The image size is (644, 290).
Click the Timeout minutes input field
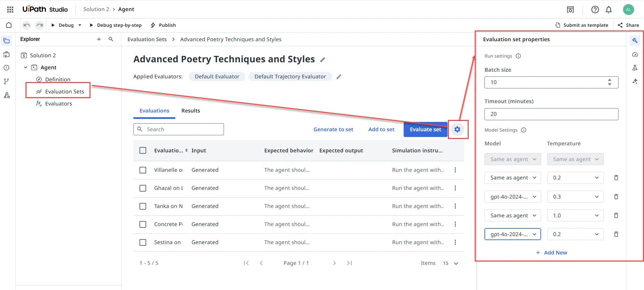[551, 114]
